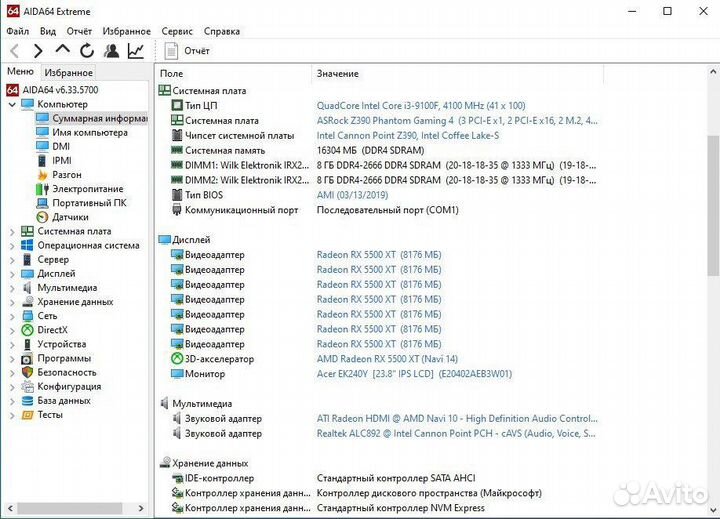
Task: Click the Коммуникационный порт connector icon
Action: 177,210
